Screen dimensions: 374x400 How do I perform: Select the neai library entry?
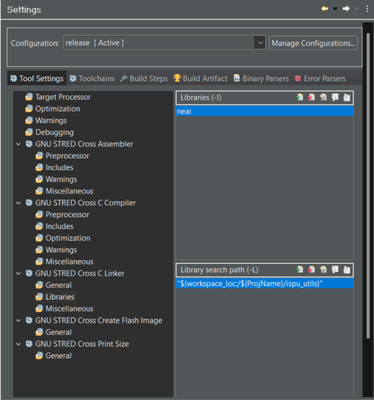(265, 111)
